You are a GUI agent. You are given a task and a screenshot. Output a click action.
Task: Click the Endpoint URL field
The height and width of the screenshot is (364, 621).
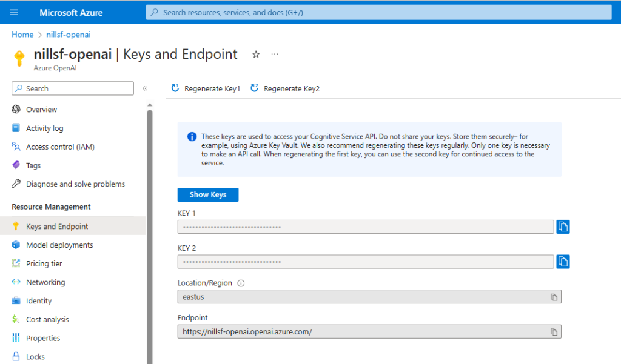(x=369, y=331)
